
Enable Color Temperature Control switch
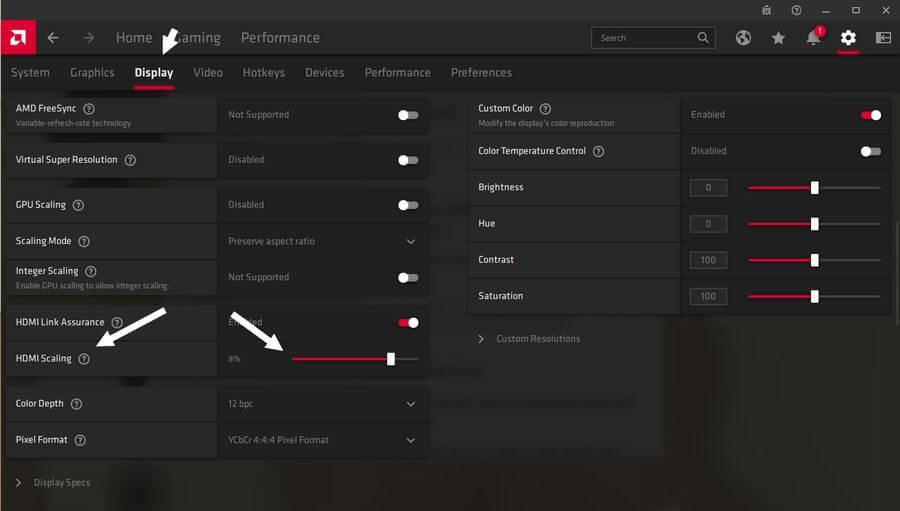point(871,152)
